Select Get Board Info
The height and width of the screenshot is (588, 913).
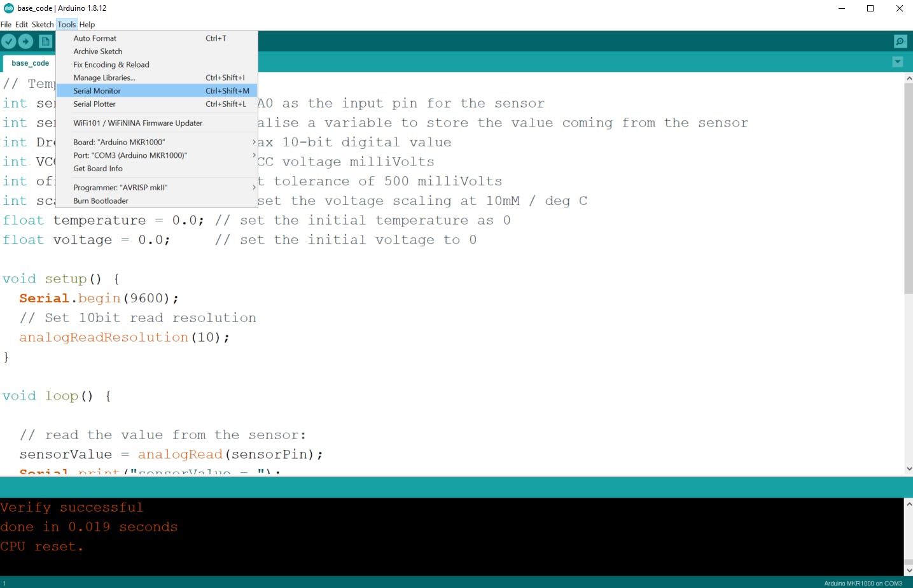(157, 169)
